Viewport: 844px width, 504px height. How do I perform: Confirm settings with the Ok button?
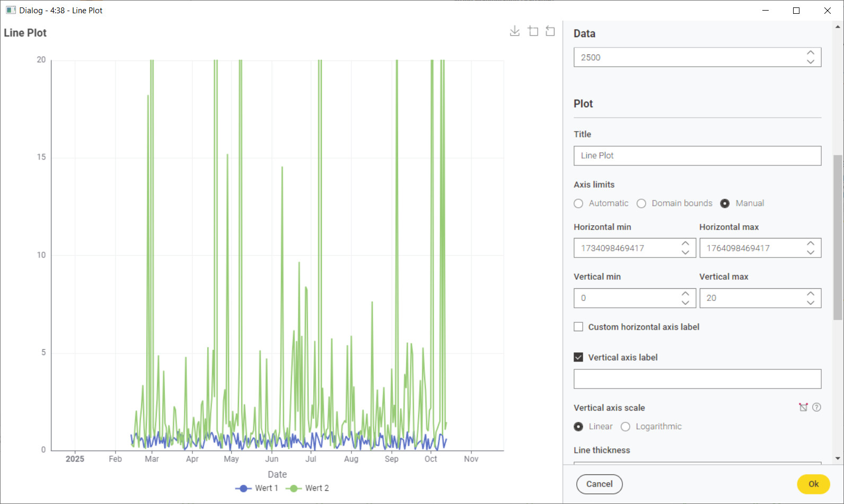pyautogui.click(x=813, y=484)
